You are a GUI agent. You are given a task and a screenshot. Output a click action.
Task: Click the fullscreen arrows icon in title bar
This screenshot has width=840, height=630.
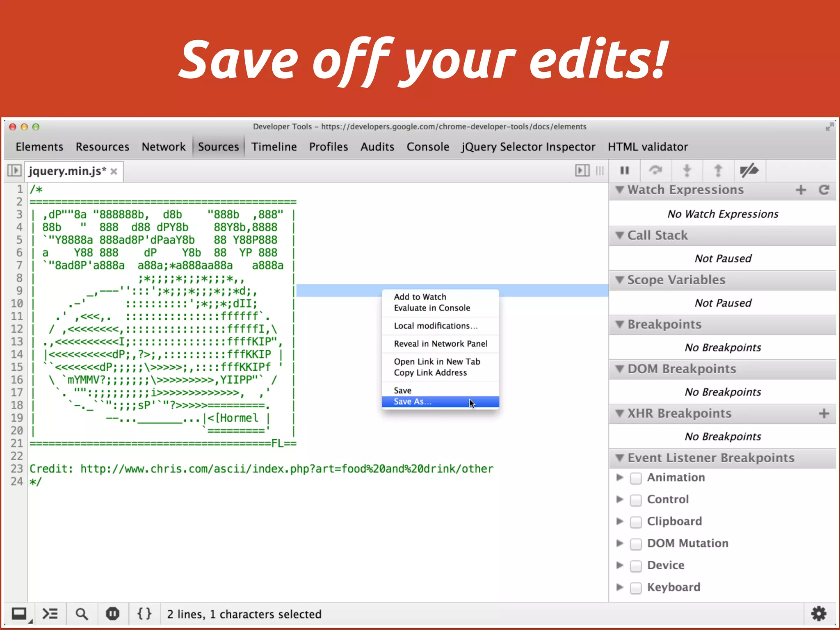pyautogui.click(x=829, y=127)
